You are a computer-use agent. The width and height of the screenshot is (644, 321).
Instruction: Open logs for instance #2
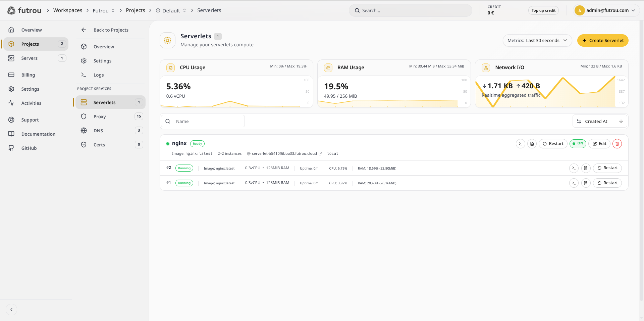[586, 168]
